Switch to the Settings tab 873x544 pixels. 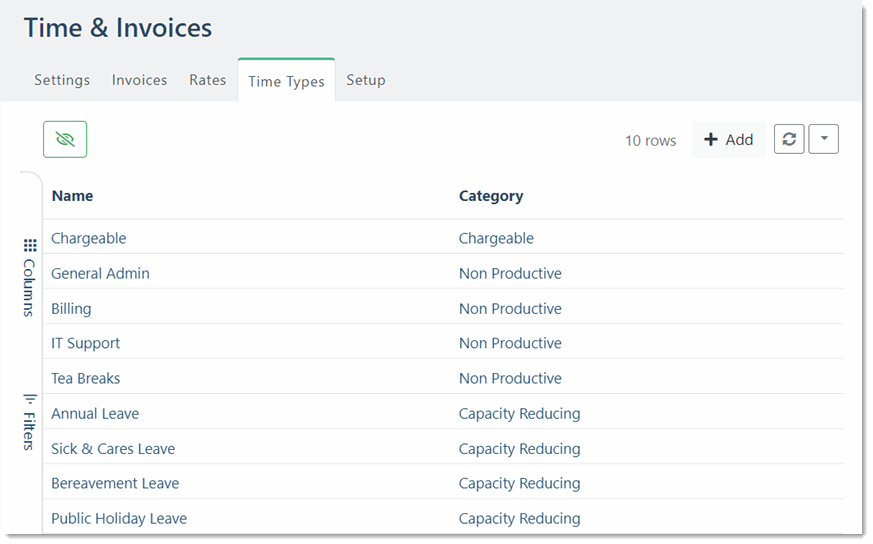(62, 80)
